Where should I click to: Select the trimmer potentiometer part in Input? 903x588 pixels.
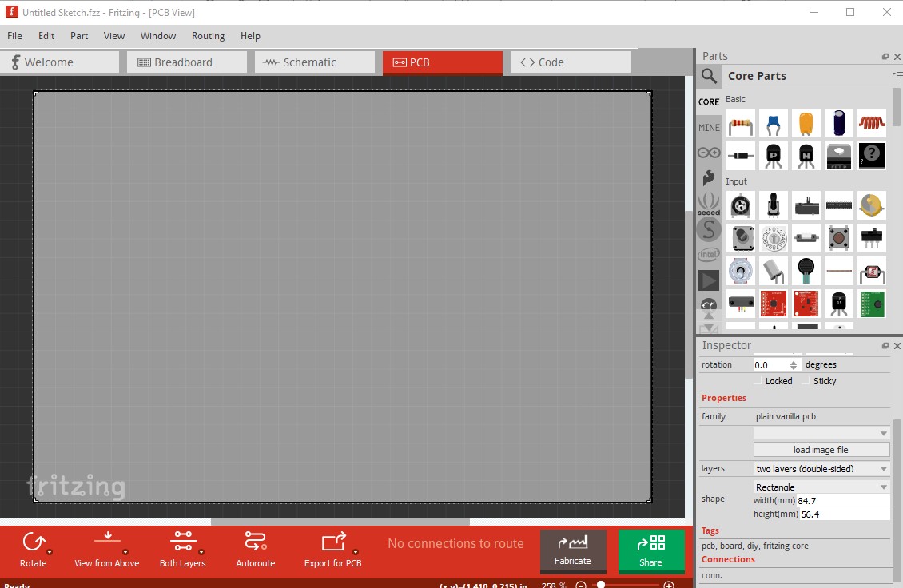pos(741,205)
